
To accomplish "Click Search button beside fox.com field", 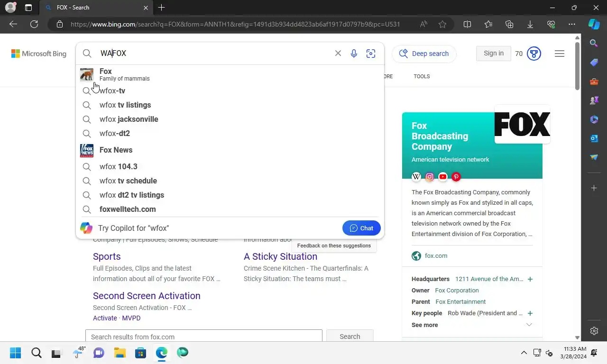I will click(350, 337).
